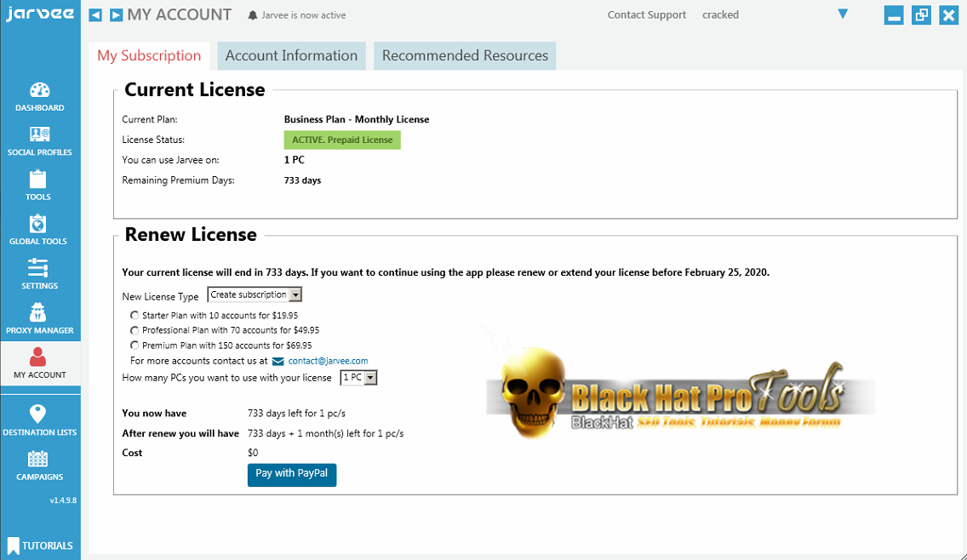Click Pay with PayPal button
The width and height of the screenshot is (967, 560).
click(292, 474)
